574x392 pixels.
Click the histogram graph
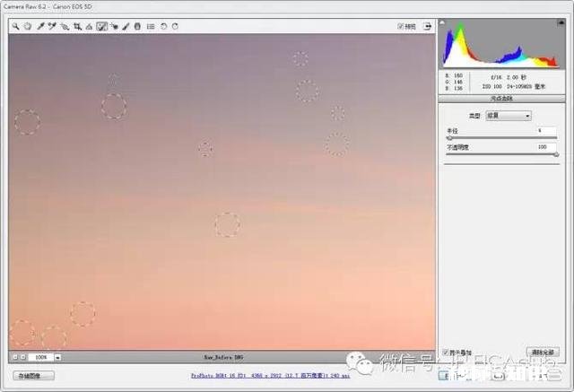pyautogui.click(x=501, y=44)
